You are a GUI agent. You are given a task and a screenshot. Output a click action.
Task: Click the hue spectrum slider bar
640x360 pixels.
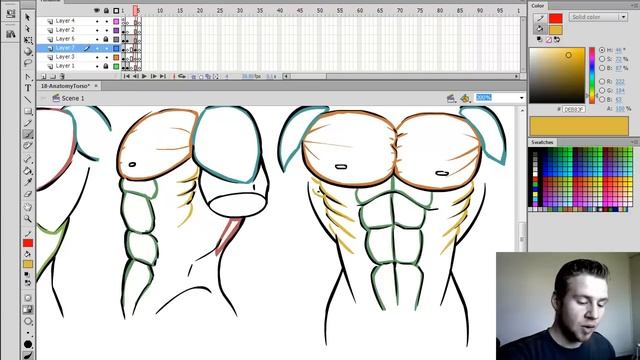592,75
